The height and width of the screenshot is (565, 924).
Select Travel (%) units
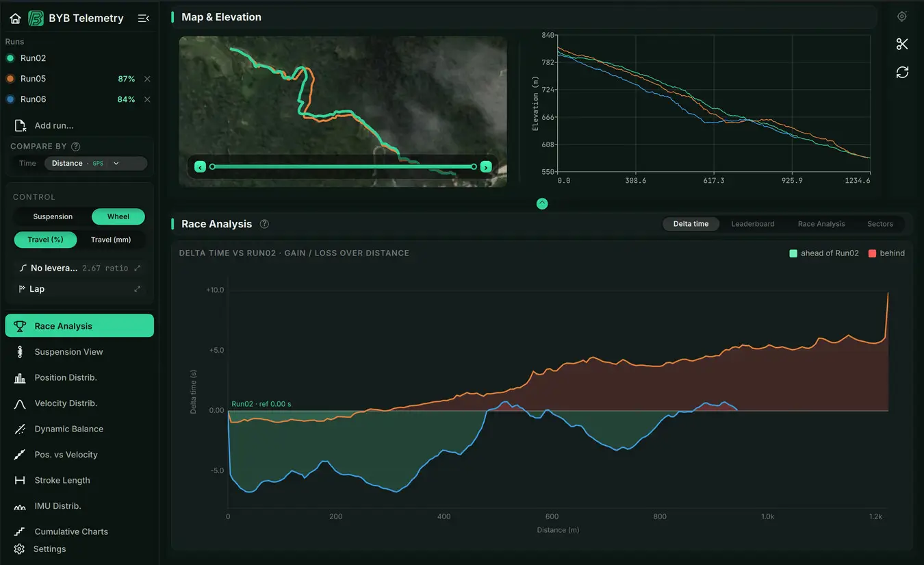[x=45, y=240]
